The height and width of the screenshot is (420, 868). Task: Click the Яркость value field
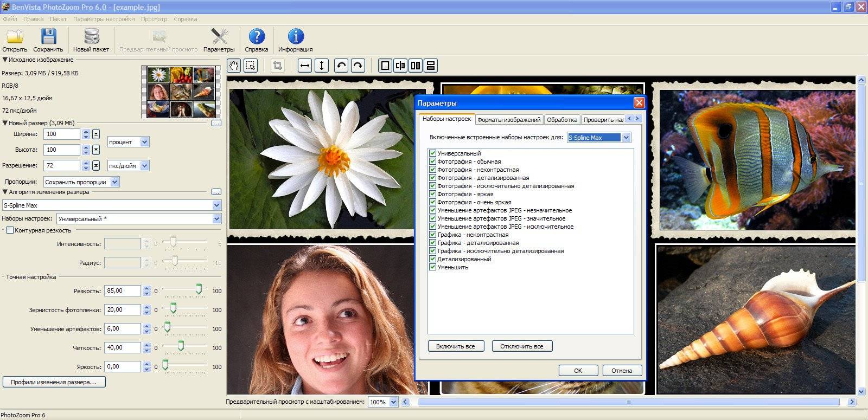pyautogui.click(x=123, y=366)
